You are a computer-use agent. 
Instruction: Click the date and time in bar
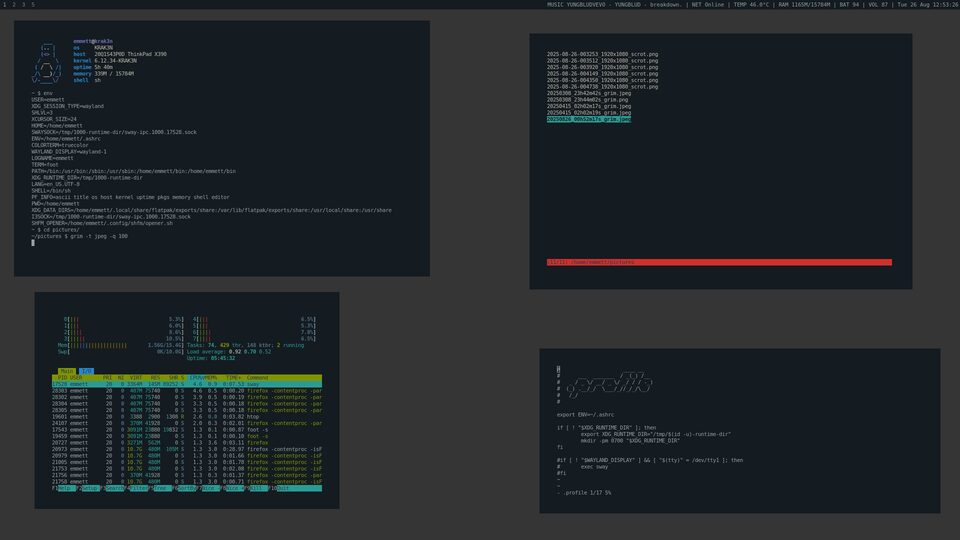pyautogui.click(x=928, y=4)
